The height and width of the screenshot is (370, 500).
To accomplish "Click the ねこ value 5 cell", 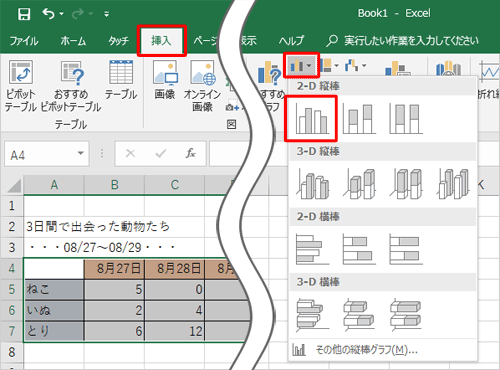I will (x=114, y=289).
